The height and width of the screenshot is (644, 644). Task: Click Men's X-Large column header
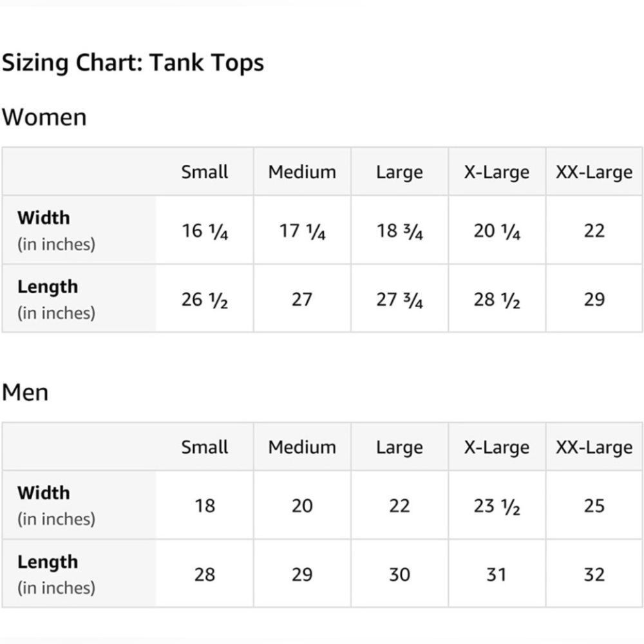point(497,447)
